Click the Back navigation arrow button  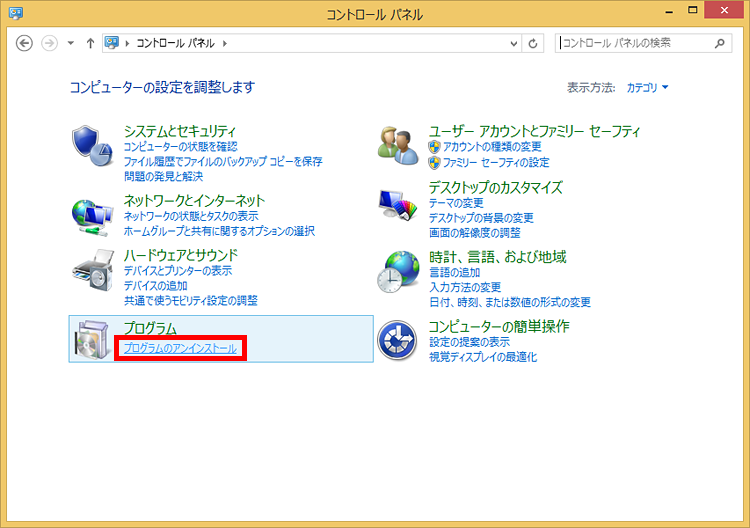coord(26,44)
